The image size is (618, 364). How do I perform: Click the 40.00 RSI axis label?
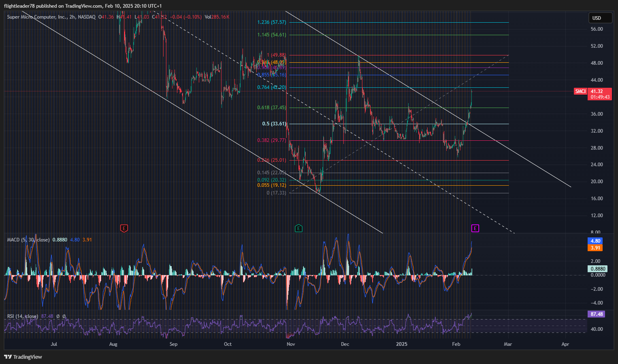coord(597,330)
